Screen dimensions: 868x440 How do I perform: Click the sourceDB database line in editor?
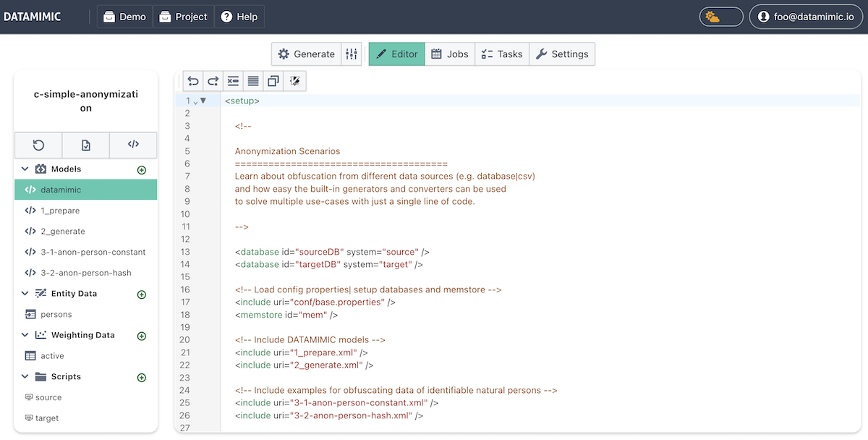click(x=332, y=252)
